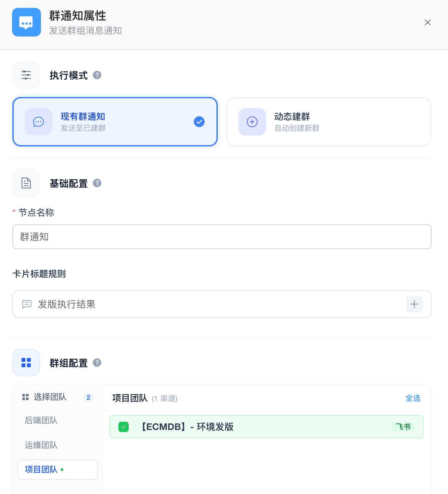
Task: Open the help tooltip beside 群组配置
Action: tap(97, 363)
